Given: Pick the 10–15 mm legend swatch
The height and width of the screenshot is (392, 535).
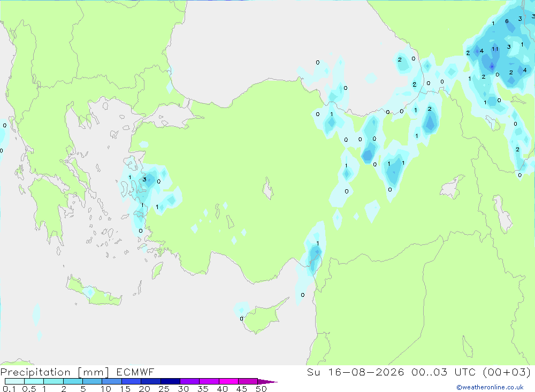Looking at the screenshot, I should click(x=112, y=381).
